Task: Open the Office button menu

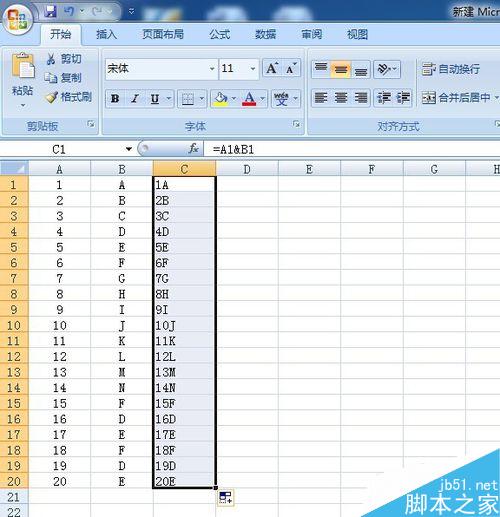Action: [17, 20]
